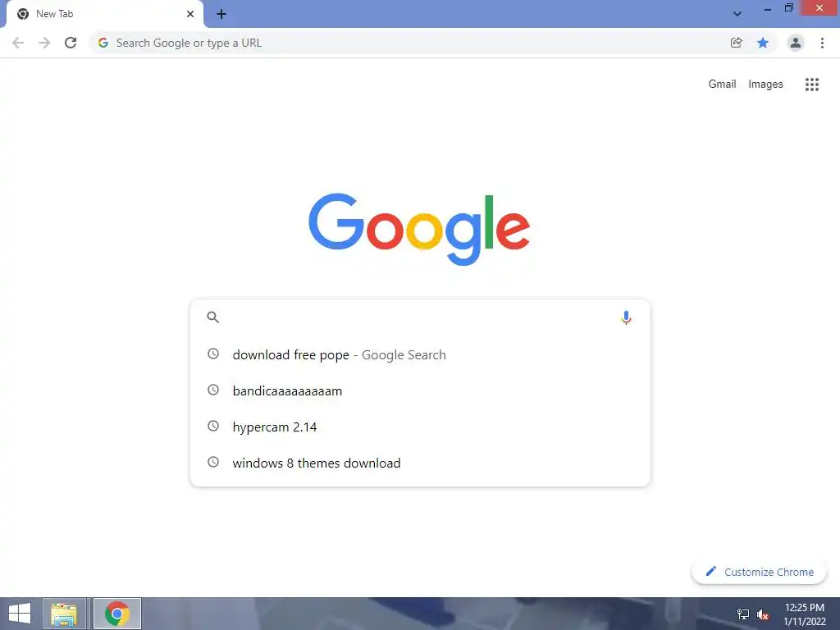Open File Explorer from taskbar
840x630 pixels.
coord(64,614)
